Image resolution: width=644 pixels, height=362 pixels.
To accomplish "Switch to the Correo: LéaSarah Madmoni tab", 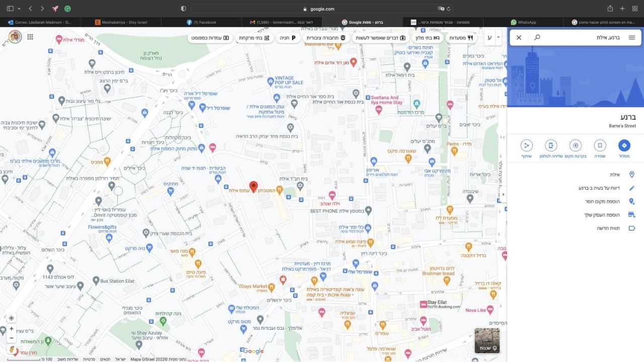I will click(40, 22).
